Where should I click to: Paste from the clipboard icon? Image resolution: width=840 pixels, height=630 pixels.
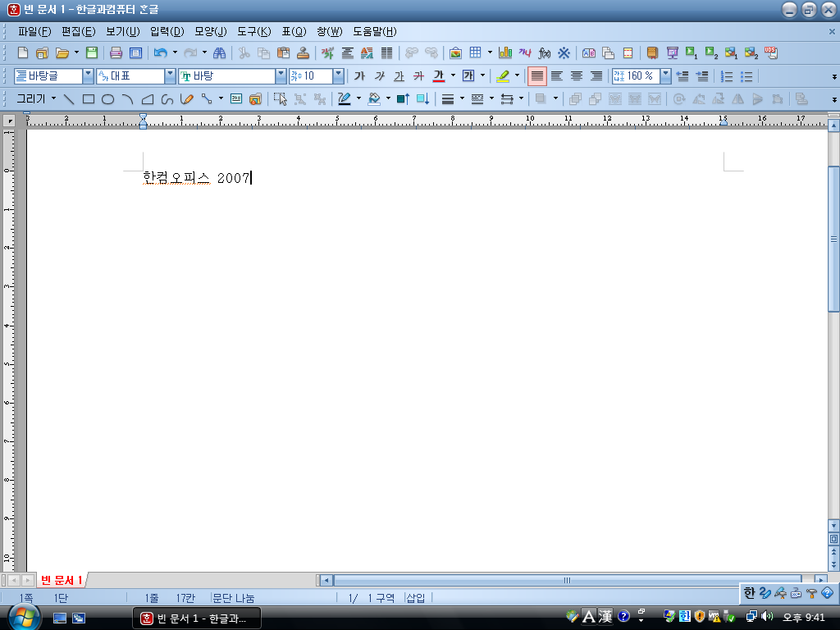(283, 52)
